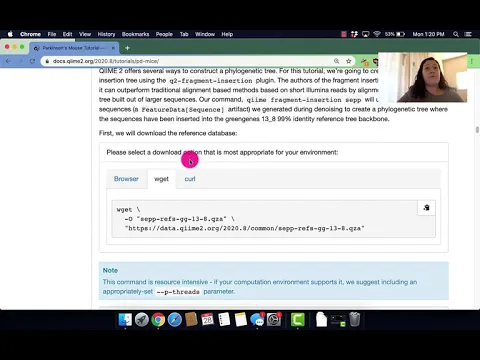Reload the page in Chrome
The image size is (480, 360).
pos(32,61)
